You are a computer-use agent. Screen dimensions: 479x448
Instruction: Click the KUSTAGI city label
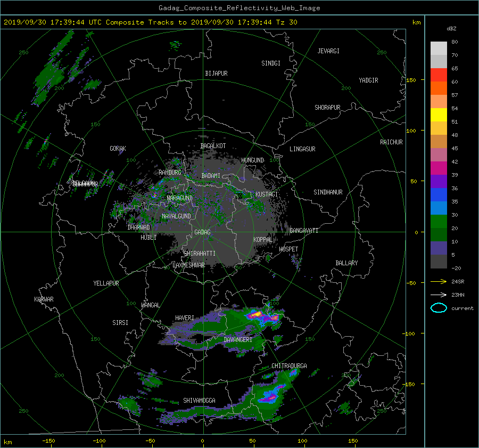pyautogui.click(x=267, y=194)
